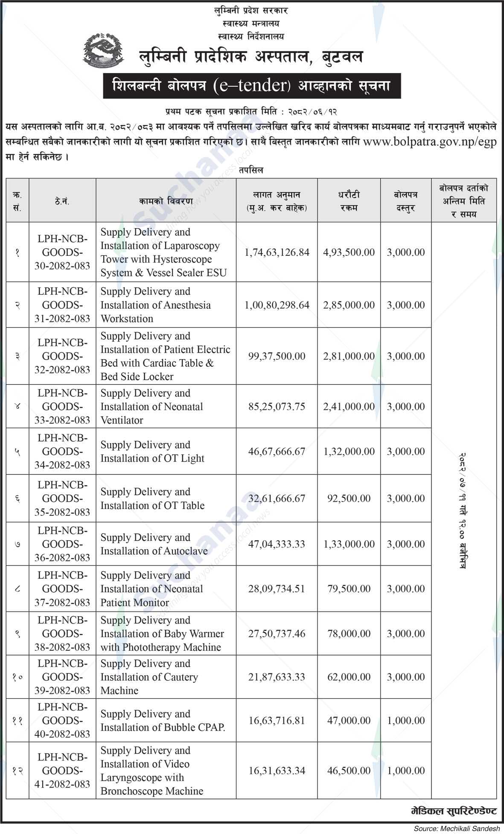The width and height of the screenshot is (504, 834).
Task: Select the OT Light cost 46,67,666.67
Action: point(277,451)
